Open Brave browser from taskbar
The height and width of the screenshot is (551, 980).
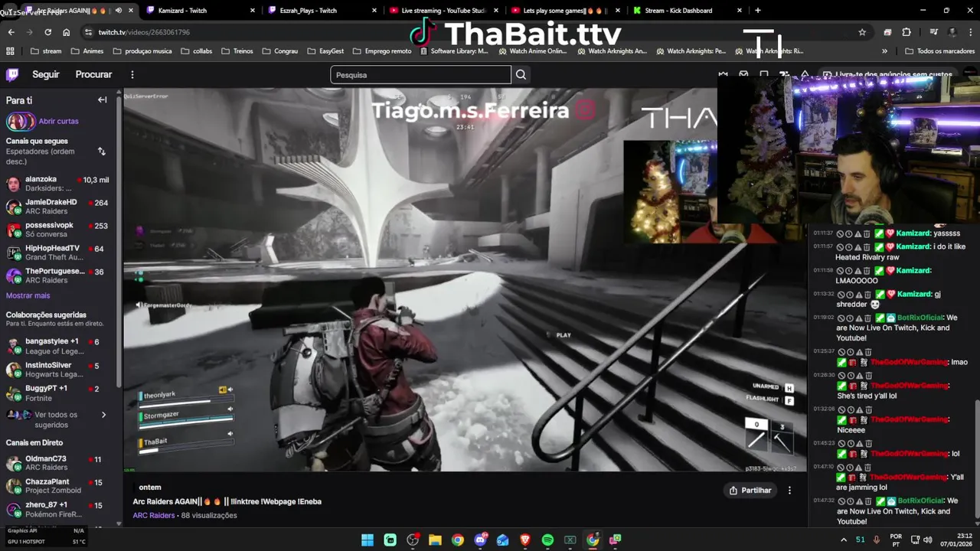[525, 540]
